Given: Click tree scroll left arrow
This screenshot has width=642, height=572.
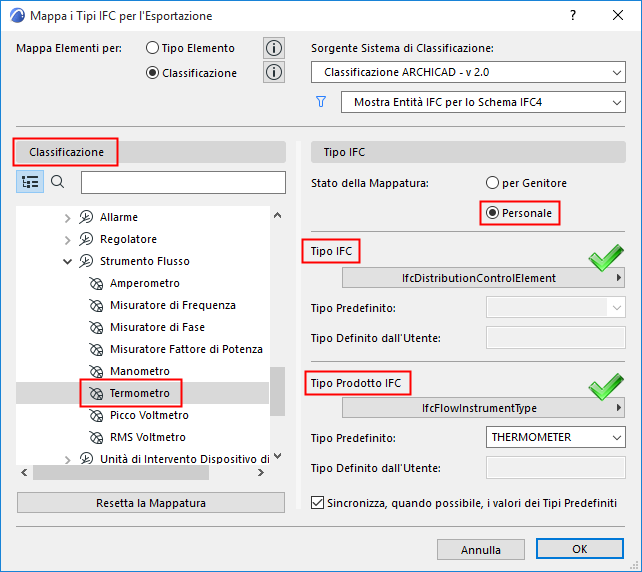Looking at the screenshot, I should pyautogui.click(x=24, y=473).
